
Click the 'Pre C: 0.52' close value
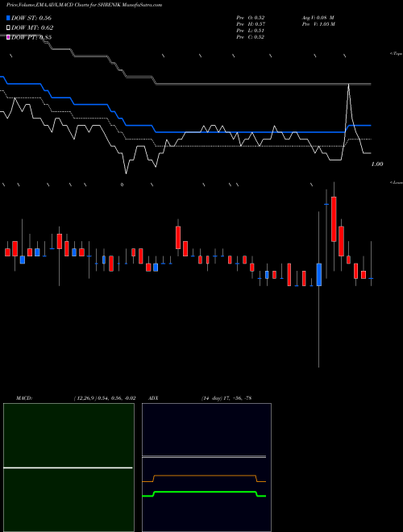pos(251,37)
